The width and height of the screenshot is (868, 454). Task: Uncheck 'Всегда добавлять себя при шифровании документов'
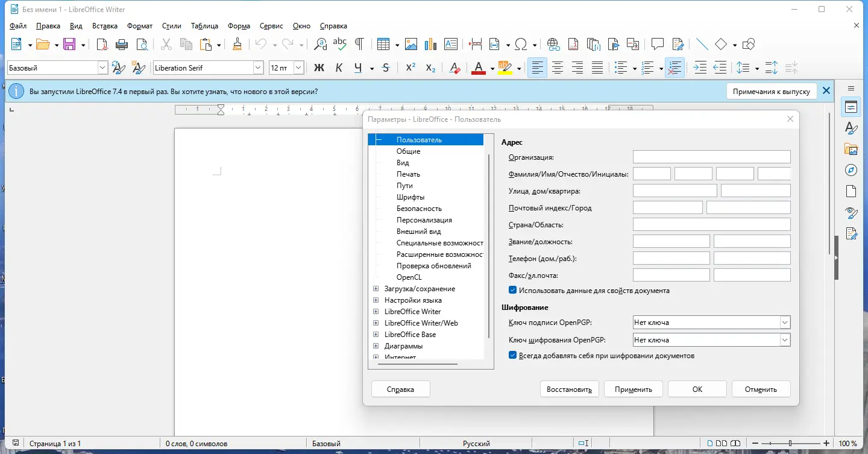click(513, 356)
